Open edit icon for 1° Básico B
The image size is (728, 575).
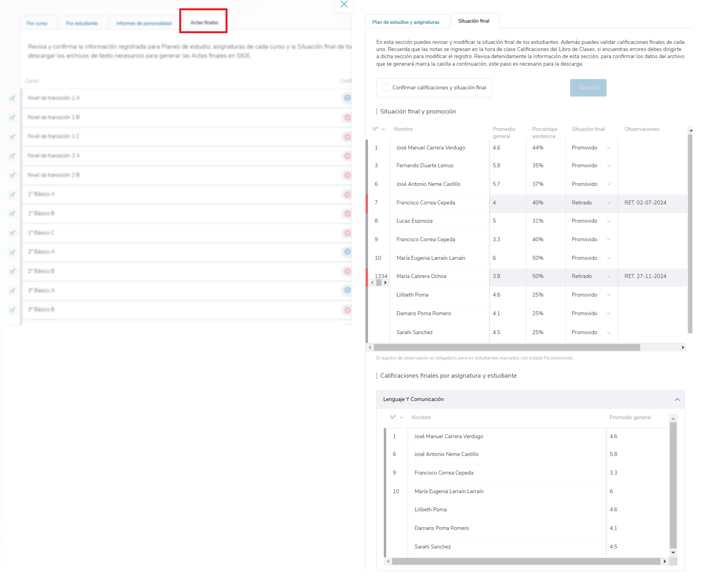point(12,214)
